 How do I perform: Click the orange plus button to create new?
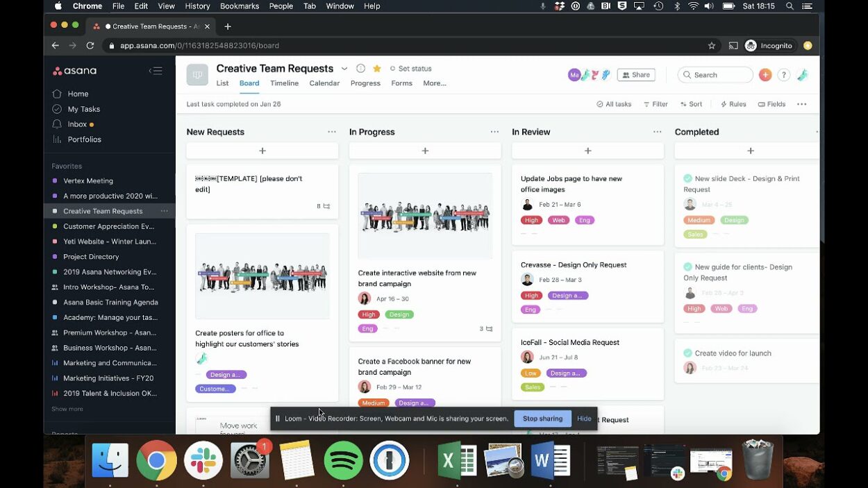pos(765,74)
